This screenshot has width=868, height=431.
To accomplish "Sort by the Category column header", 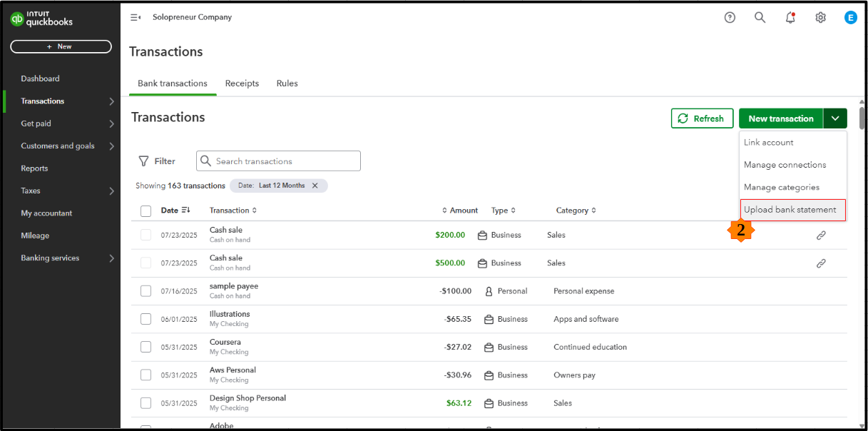I will click(576, 211).
